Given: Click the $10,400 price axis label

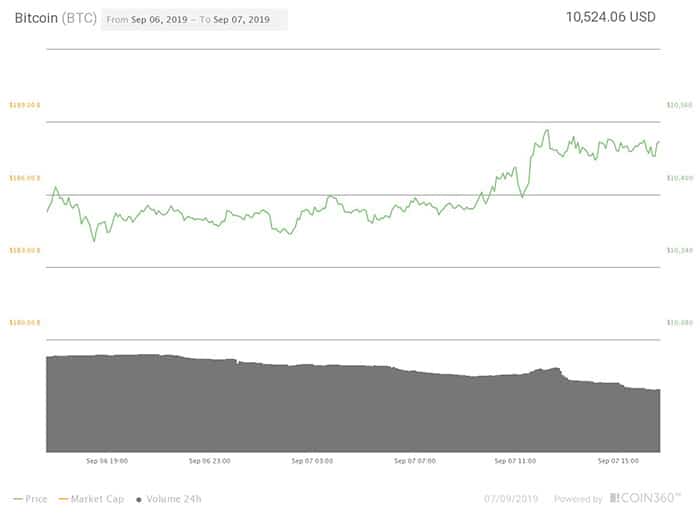Looking at the screenshot, I should click(679, 178).
